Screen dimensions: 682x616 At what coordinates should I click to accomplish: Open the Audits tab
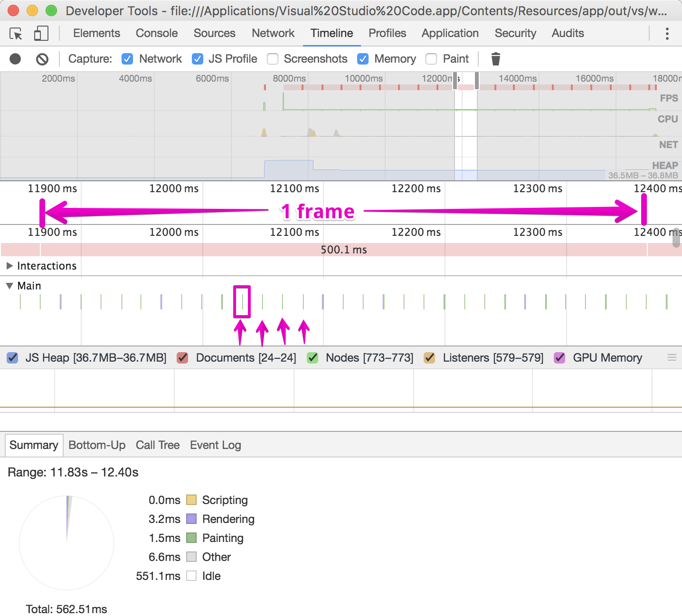568,33
